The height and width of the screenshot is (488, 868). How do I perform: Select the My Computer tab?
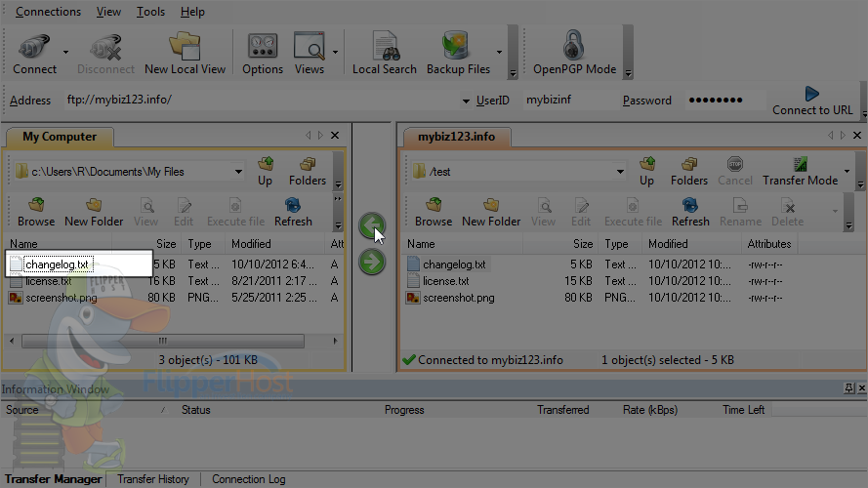click(x=60, y=137)
